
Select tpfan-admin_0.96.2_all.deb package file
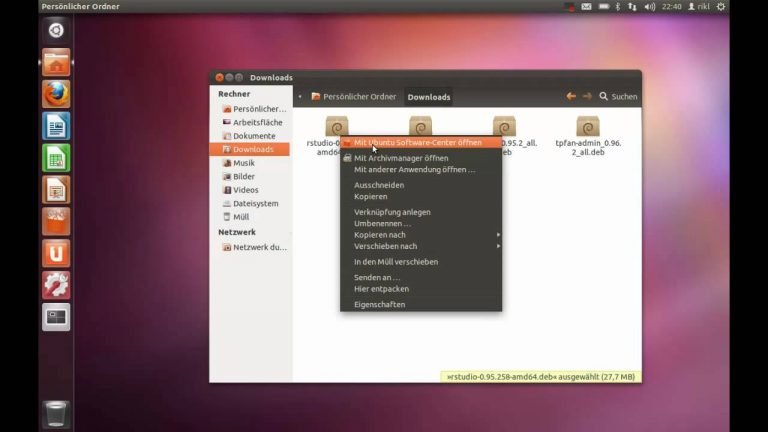[x=588, y=137]
